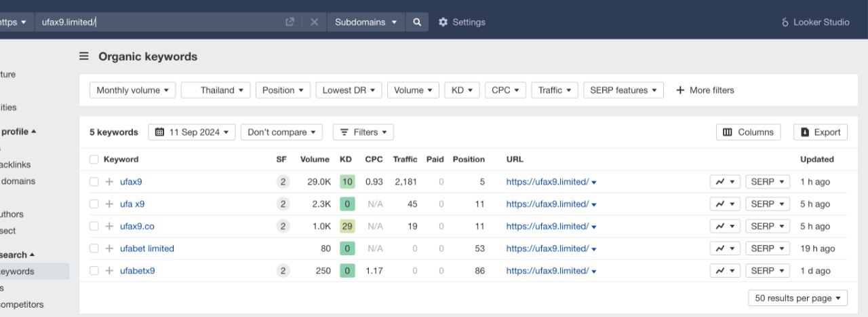Clear the URL input with X icon
Image resolution: width=868 pixels, height=317 pixels.
314,22
